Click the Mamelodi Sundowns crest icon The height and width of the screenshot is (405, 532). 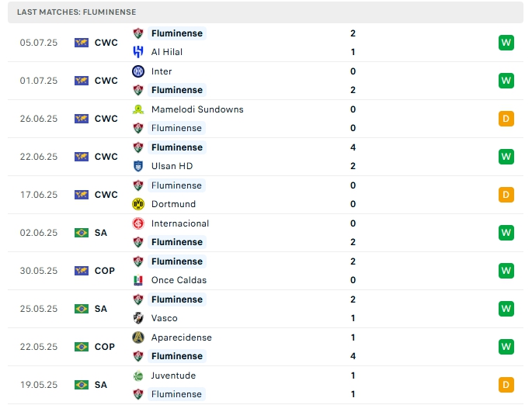coord(138,109)
